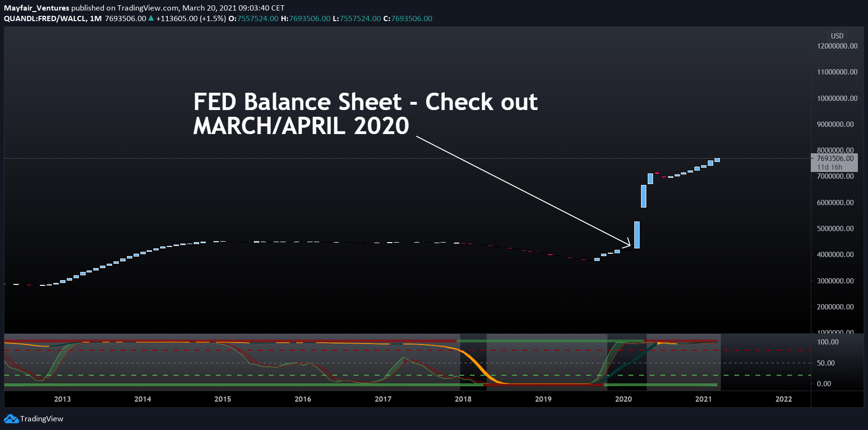
Task: Click the 100.00 level on indicator axis
Action: point(828,342)
